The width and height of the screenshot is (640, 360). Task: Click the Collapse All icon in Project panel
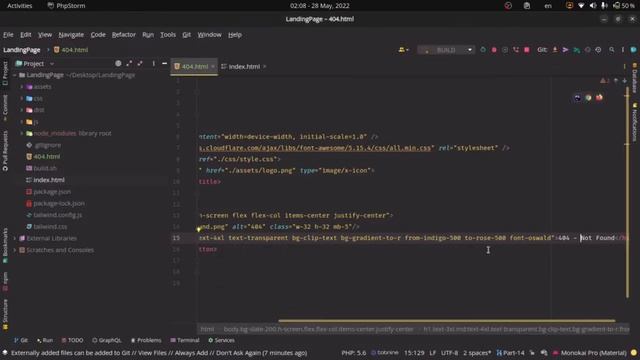pos(140,63)
